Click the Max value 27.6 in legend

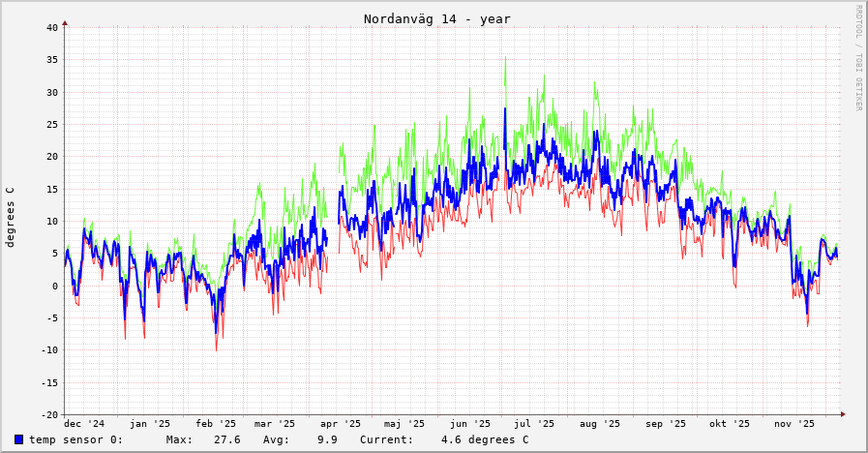pos(226,439)
